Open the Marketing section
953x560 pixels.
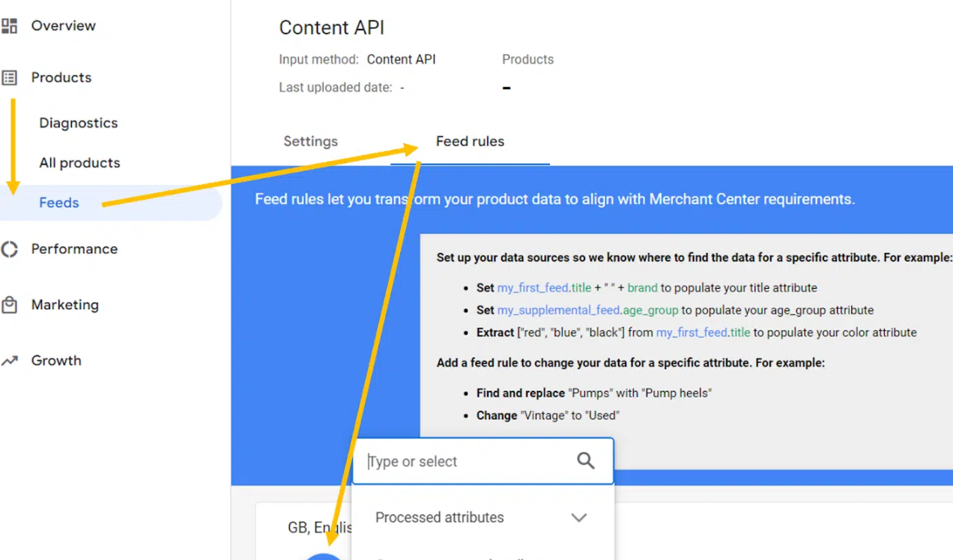coord(65,305)
